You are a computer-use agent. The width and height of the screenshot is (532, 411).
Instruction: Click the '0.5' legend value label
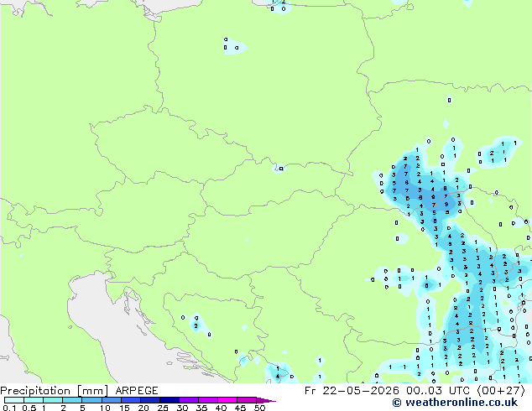click(29, 408)
